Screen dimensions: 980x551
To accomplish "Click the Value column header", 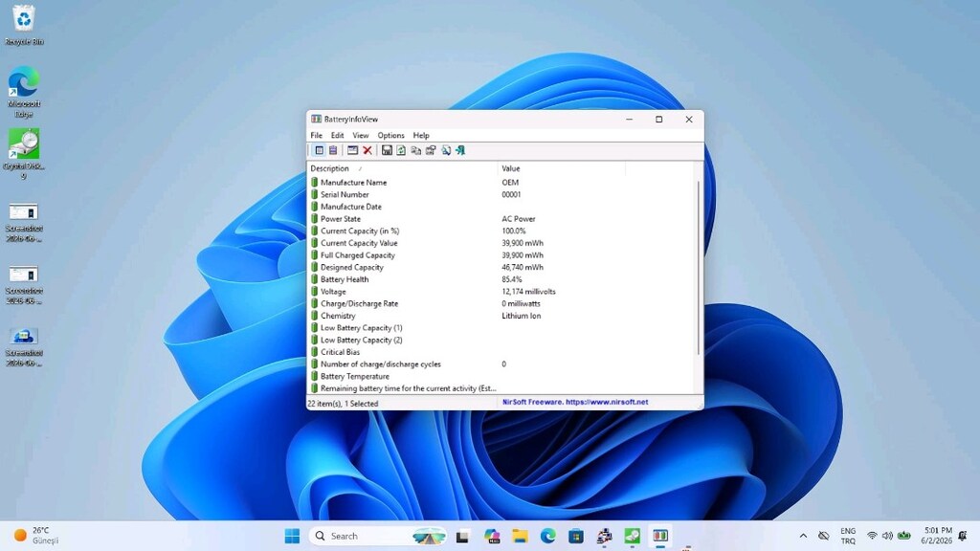I will click(x=561, y=168).
